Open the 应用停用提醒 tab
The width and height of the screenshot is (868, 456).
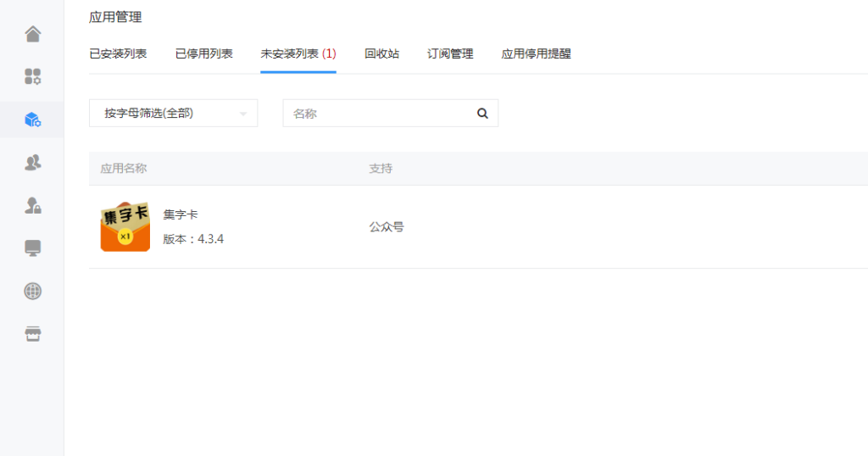tap(536, 53)
